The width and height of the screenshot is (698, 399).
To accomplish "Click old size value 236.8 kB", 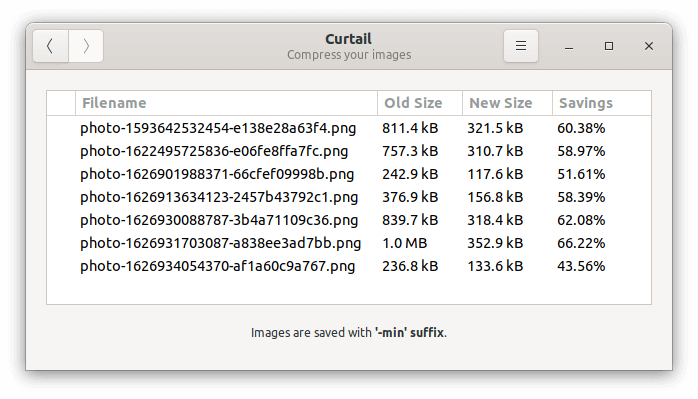I will pyautogui.click(x=410, y=266).
